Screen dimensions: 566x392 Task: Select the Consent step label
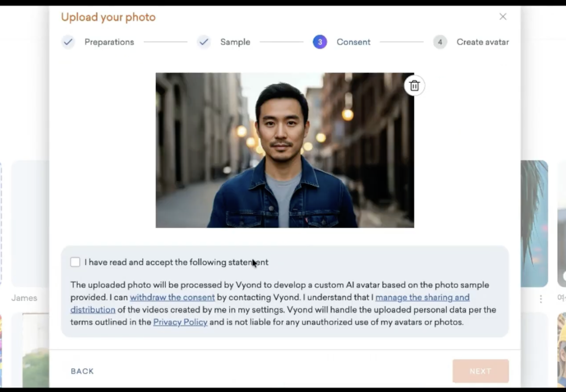pyautogui.click(x=353, y=42)
